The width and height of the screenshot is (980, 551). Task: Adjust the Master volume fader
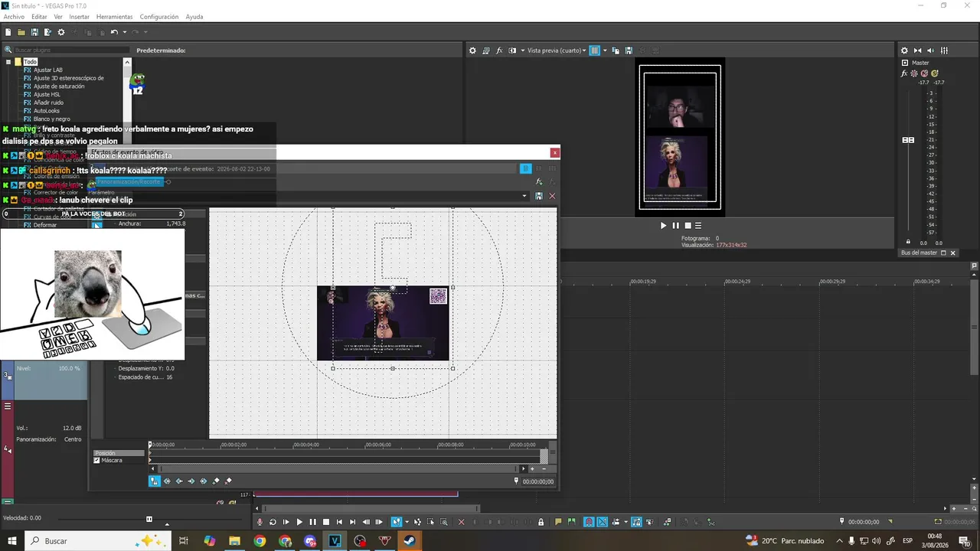point(909,140)
